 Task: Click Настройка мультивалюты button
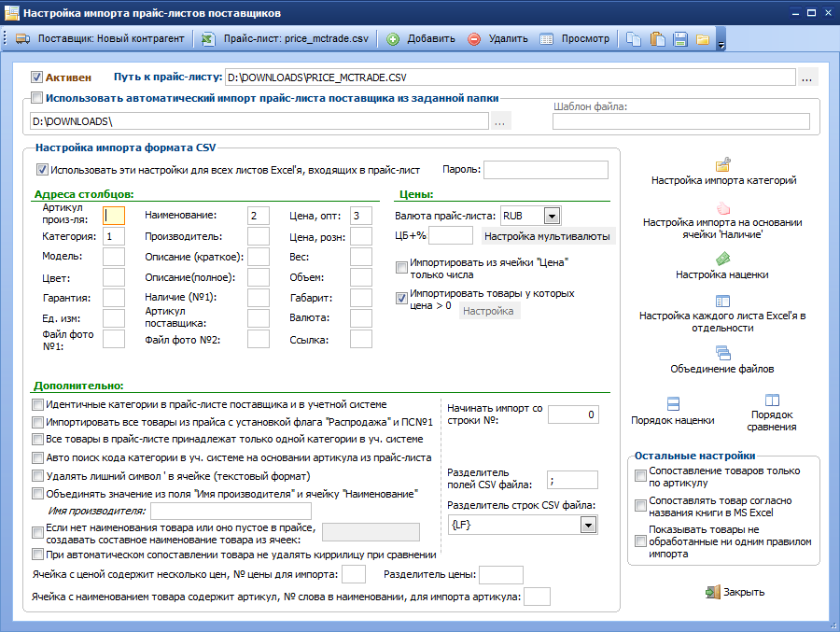coord(548,236)
